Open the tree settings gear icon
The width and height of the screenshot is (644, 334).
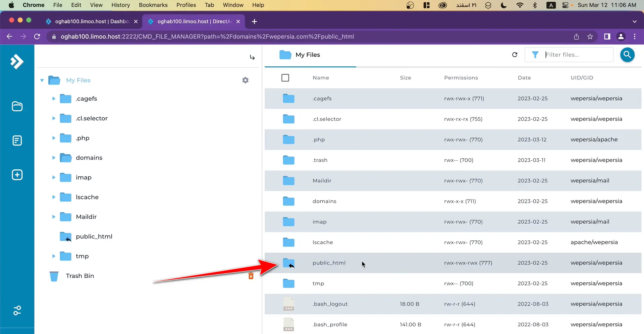point(246,80)
